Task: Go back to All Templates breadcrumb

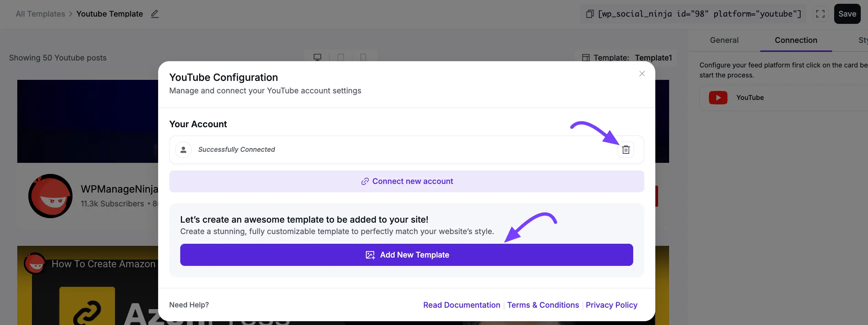Action: (40, 14)
